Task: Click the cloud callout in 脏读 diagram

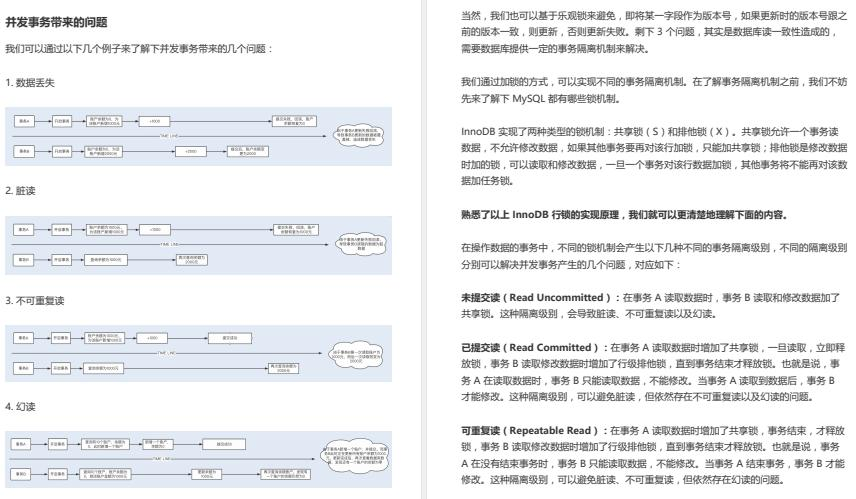Action: tap(361, 244)
